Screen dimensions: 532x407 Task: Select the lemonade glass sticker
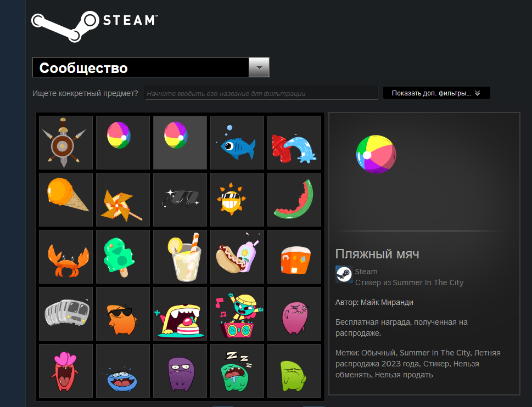coord(180,257)
